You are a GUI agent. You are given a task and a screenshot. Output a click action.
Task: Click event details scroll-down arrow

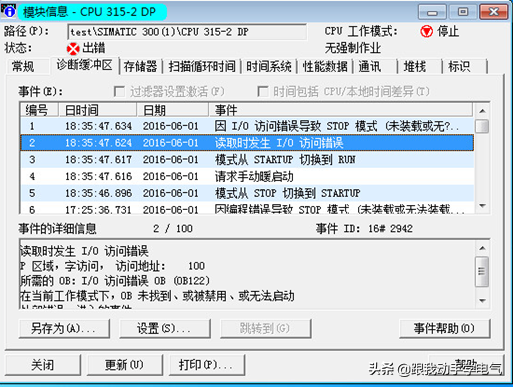point(482,301)
